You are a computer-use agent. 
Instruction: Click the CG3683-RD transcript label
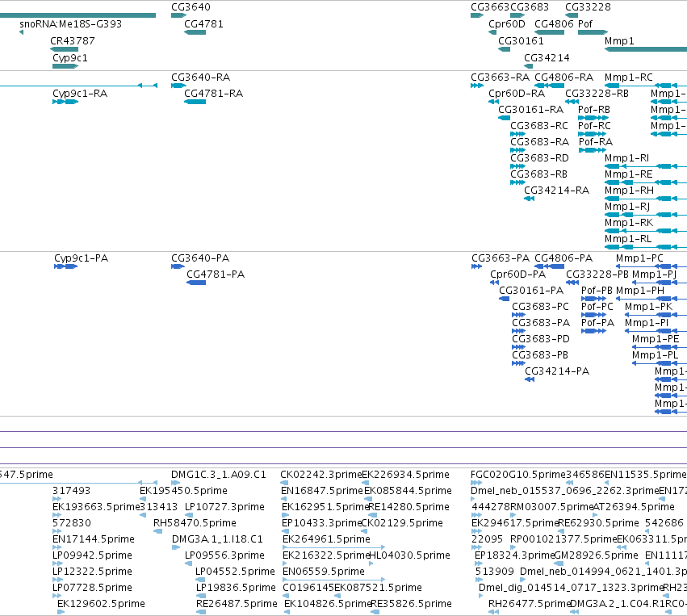pyautogui.click(x=539, y=158)
